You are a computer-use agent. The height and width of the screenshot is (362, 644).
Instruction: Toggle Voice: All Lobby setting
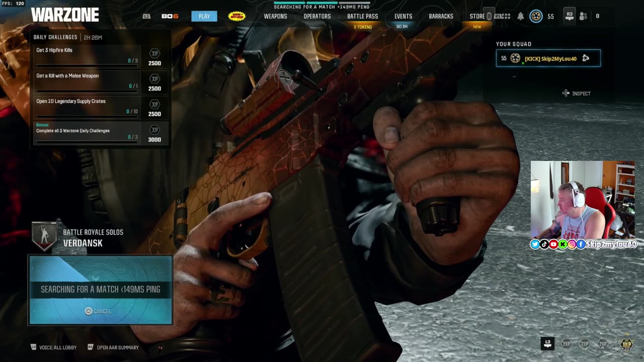click(53, 347)
